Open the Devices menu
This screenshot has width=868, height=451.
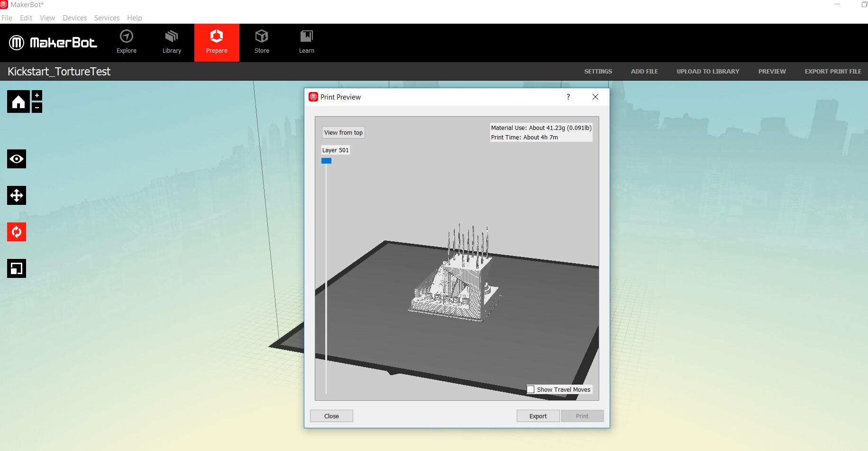click(x=75, y=18)
